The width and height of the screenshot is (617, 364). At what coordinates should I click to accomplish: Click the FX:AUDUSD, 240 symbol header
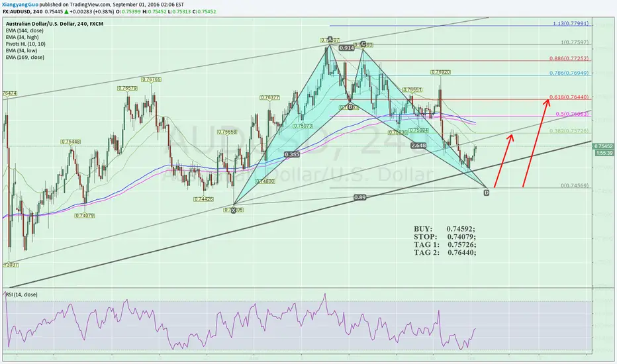[23, 12]
